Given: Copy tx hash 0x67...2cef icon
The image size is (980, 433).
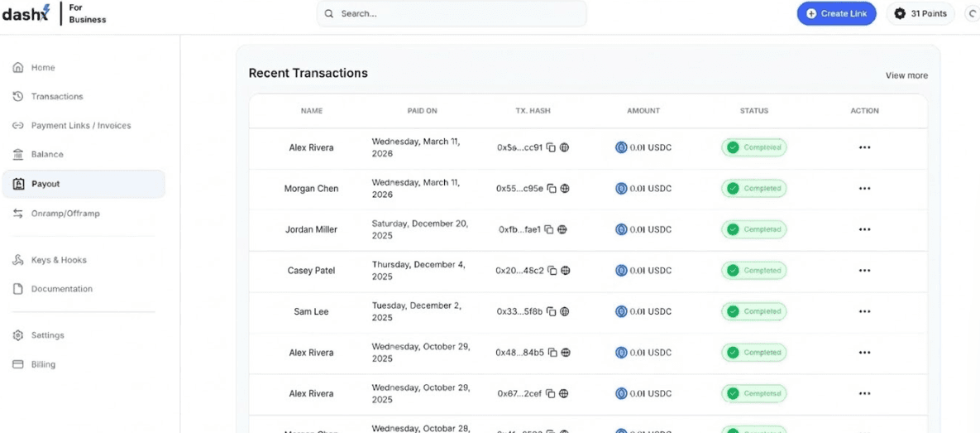Looking at the screenshot, I should pos(550,394).
